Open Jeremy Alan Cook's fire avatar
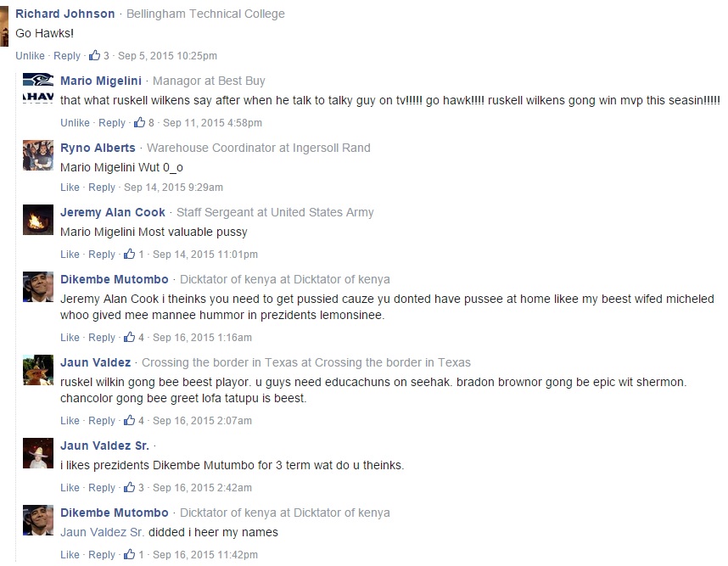This screenshot has width=728, height=566. (38, 220)
